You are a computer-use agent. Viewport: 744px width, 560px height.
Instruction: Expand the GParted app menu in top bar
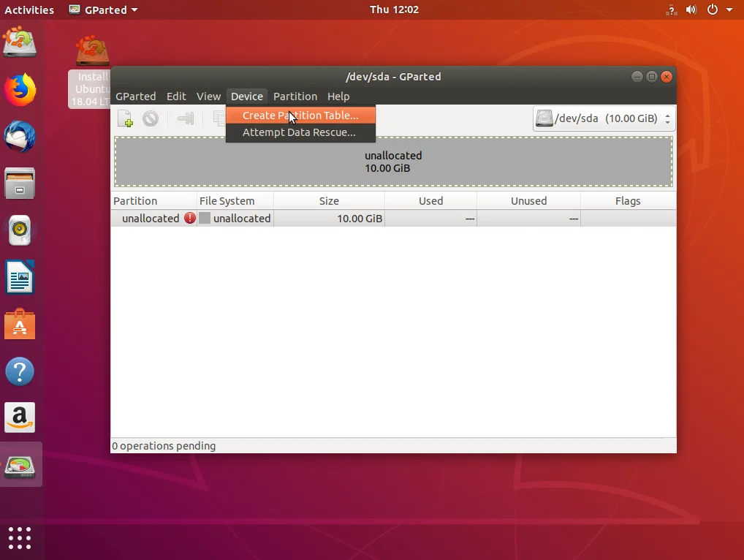(x=104, y=10)
